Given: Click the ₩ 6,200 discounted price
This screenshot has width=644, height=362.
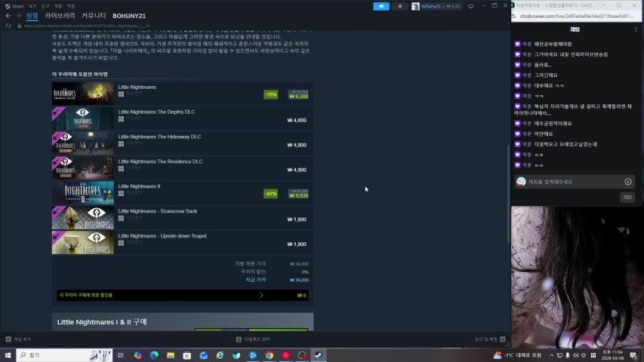Looking at the screenshot, I should click(x=298, y=97).
